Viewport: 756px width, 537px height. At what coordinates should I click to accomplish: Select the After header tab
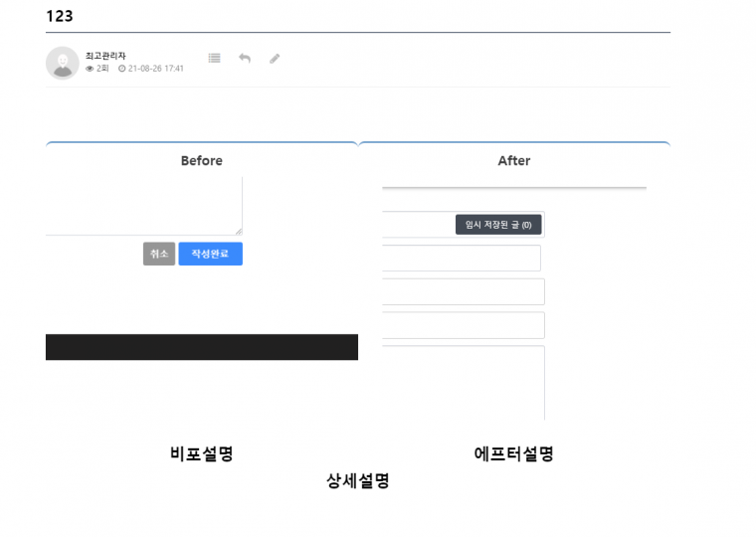513,160
